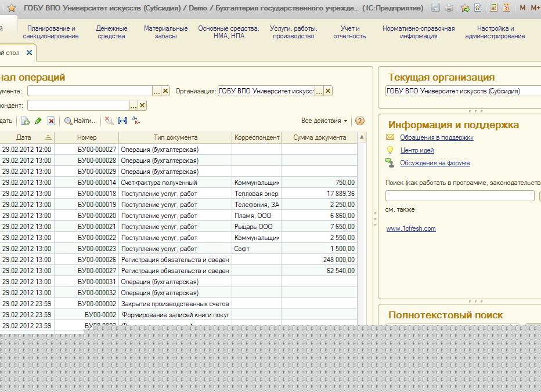
Task: Click the favorites star in the title bar
Action: pyautogui.click(x=12, y=8)
